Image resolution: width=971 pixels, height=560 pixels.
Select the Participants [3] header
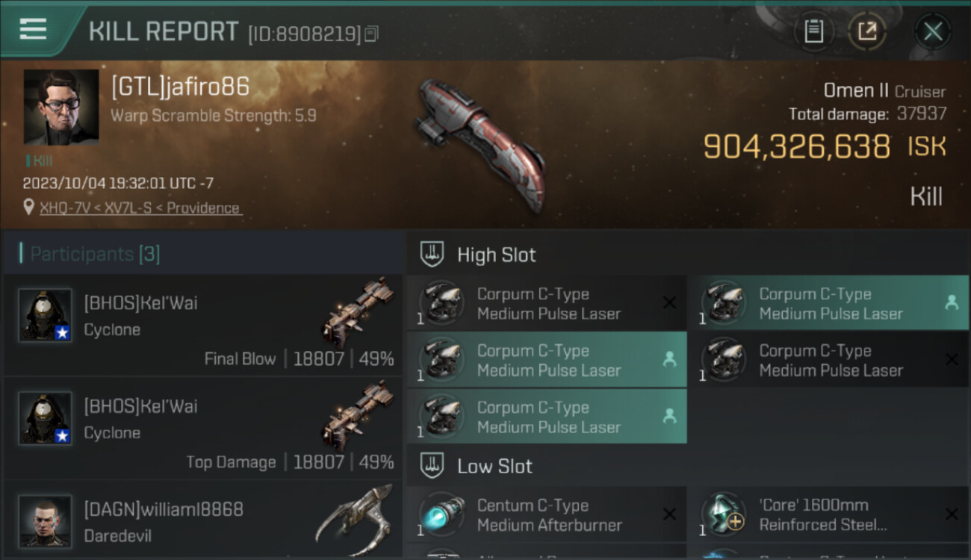tap(95, 254)
